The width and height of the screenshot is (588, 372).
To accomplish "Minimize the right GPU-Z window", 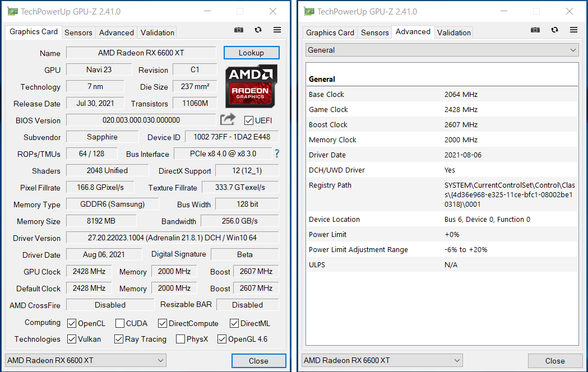I will [x=503, y=11].
